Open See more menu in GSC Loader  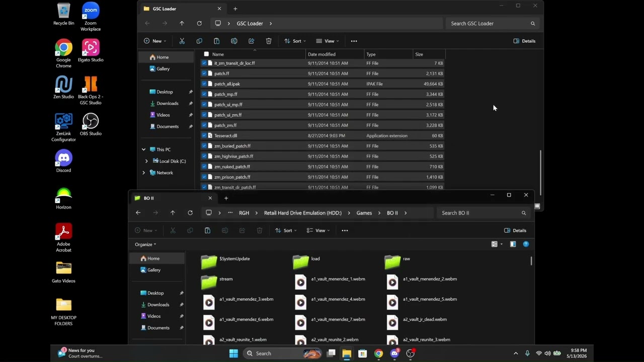[x=354, y=41]
